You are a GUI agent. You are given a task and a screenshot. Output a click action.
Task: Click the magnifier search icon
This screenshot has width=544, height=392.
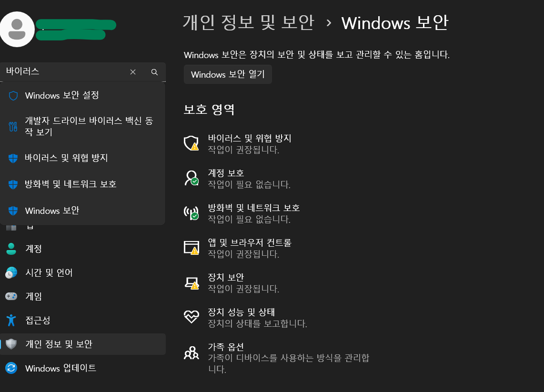[x=154, y=72]
